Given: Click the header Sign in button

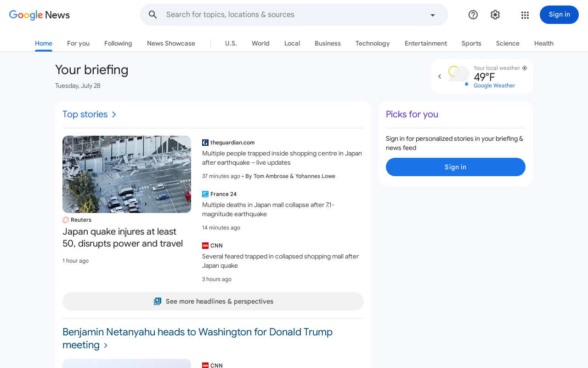Looking at the screenshot, I should coord(559,15).
